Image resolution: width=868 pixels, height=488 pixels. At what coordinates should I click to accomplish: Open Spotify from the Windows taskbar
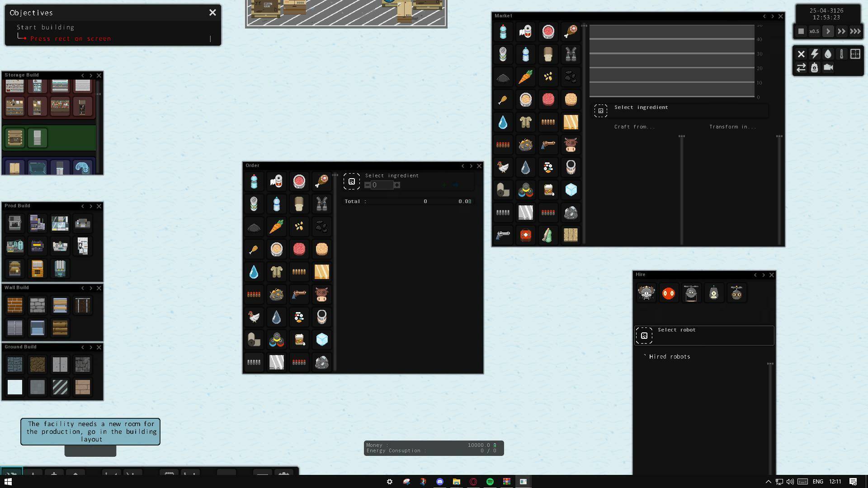coord(490,482)
